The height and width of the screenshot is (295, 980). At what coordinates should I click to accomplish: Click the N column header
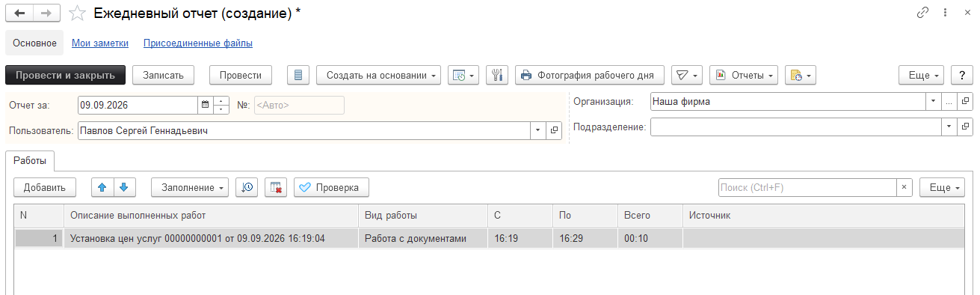pyautogui.click(x=39, y=216)
